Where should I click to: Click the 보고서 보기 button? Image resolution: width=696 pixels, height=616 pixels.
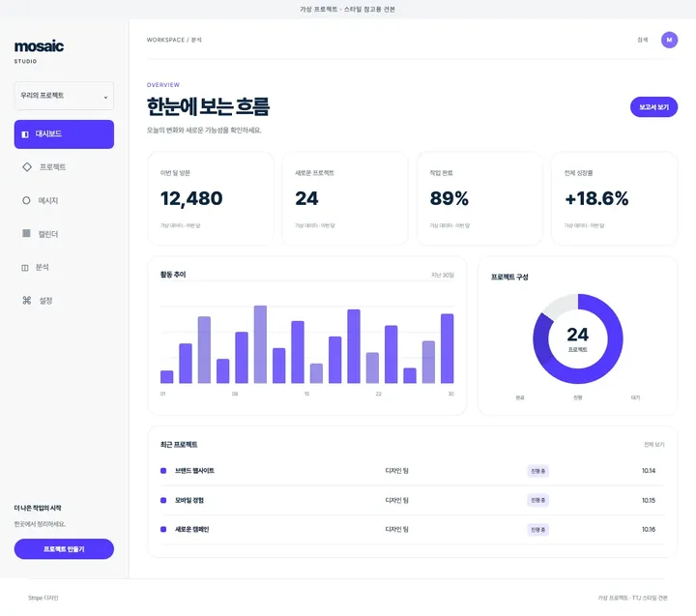pos(653,107)
